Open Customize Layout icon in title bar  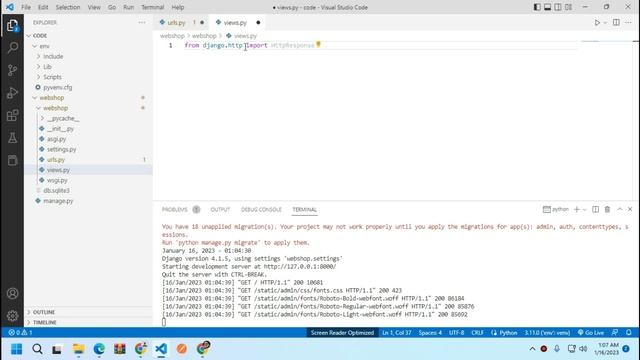(568, 7)
